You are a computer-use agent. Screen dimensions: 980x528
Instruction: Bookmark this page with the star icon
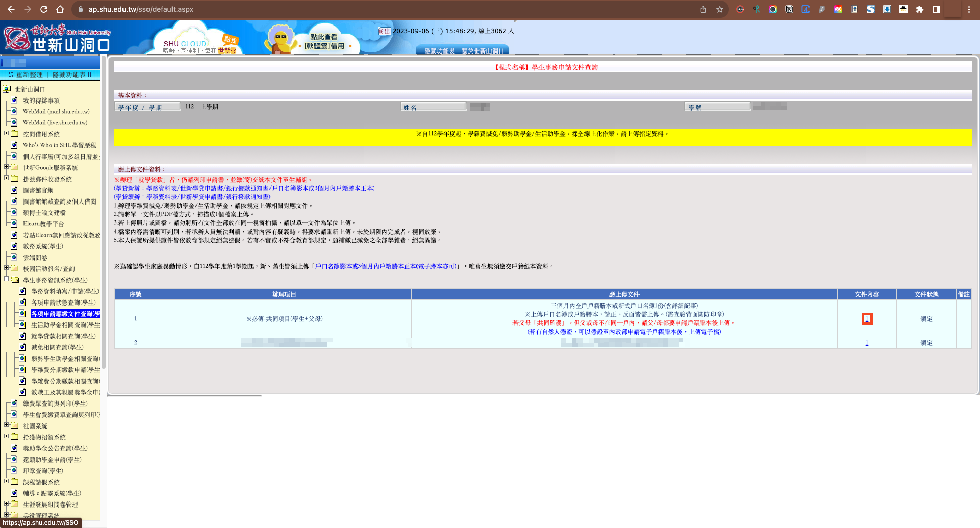720,9
